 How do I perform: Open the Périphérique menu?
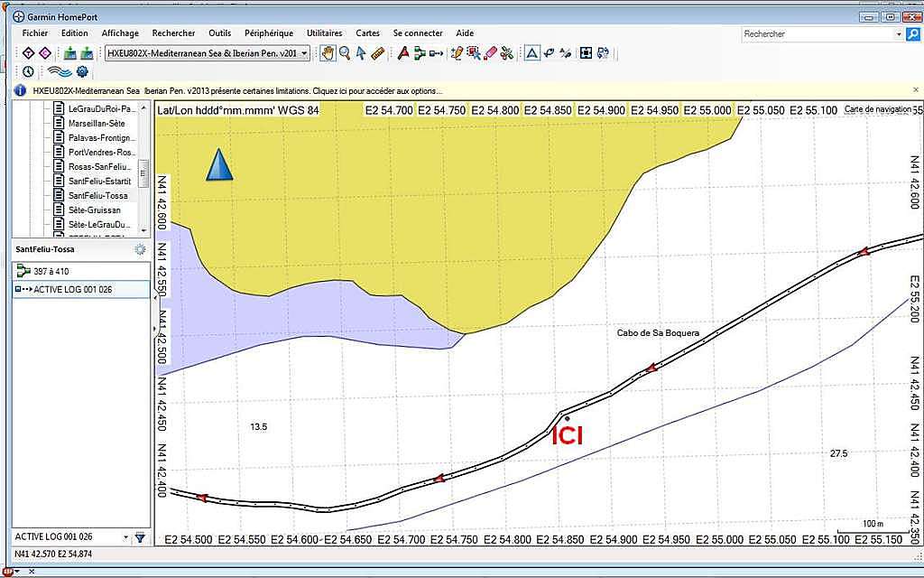[x=269, y=33]
